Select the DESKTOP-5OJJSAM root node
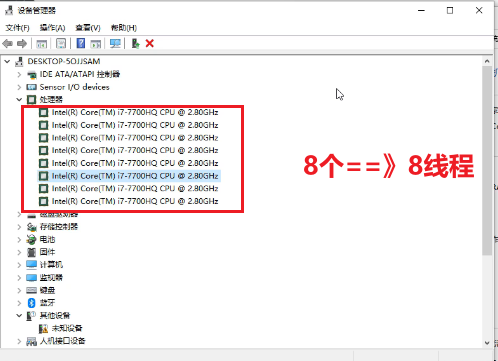498x361 pixels. [64, 61]
